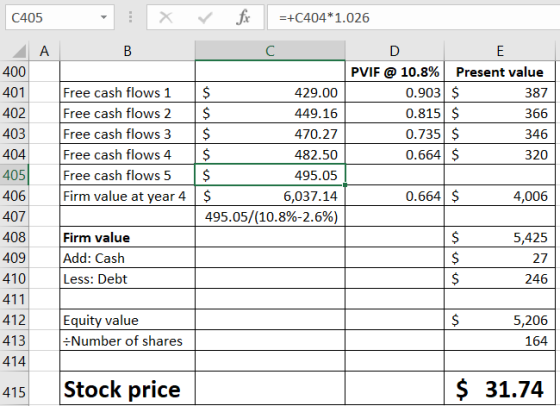Click the cell with value 482.50
This screenshot has height=406, width=560.
(x=270, y=155)
